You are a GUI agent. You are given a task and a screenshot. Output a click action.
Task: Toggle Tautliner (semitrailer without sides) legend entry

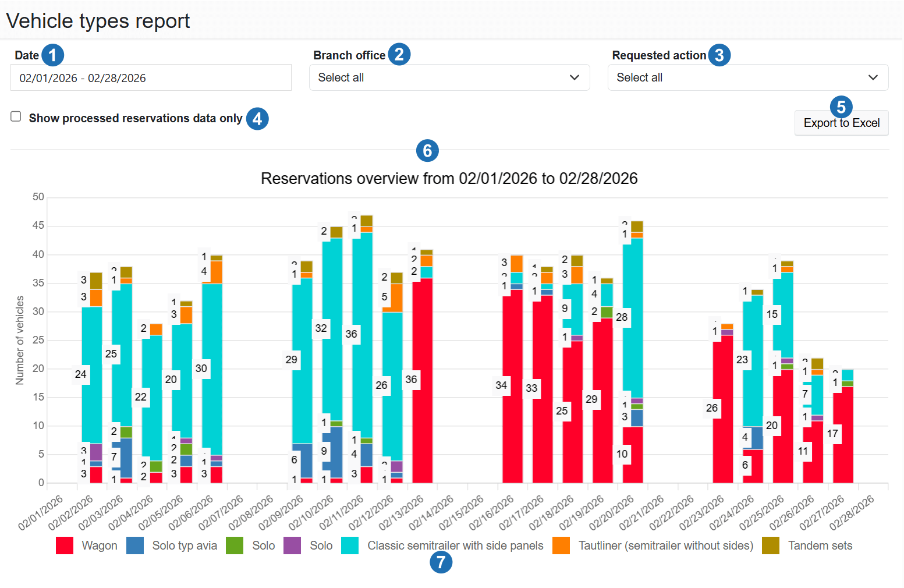[665, 546]
